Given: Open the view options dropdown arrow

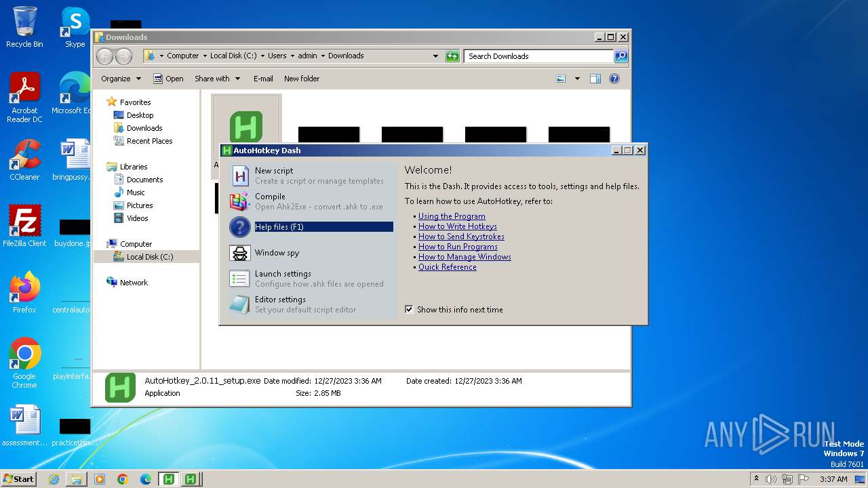Looking at the screenshot, I should (577, 79).
